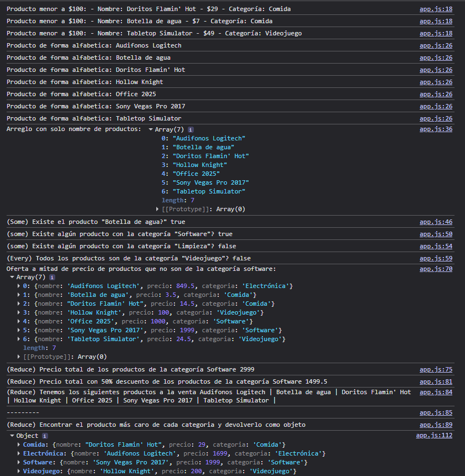Open the app.js:85 source link
The width and height of the screenshot is (465, 476).
pos(436,412)
